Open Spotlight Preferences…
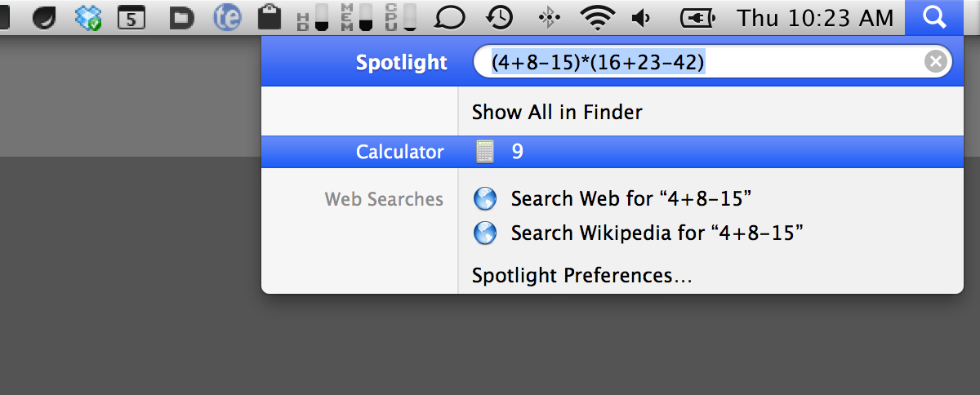 click(582, 276)
